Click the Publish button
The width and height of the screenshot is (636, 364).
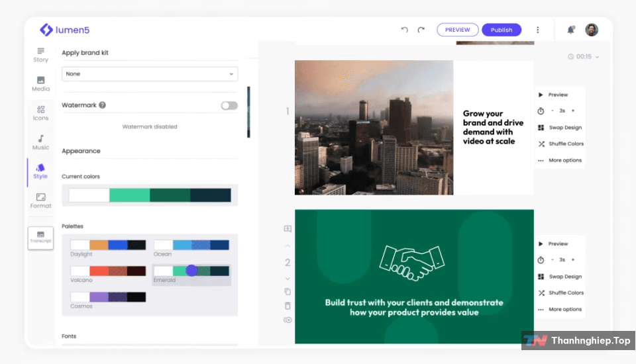point(502,30)
